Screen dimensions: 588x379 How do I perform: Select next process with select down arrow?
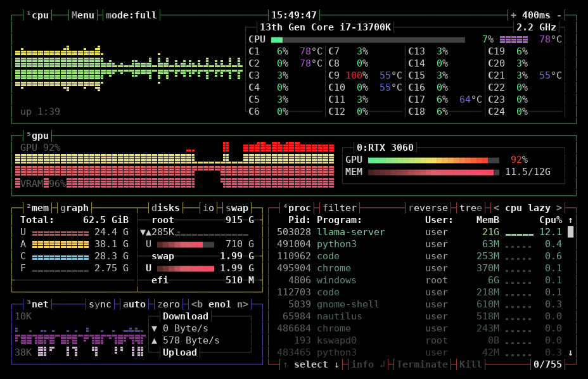(336, 365)
